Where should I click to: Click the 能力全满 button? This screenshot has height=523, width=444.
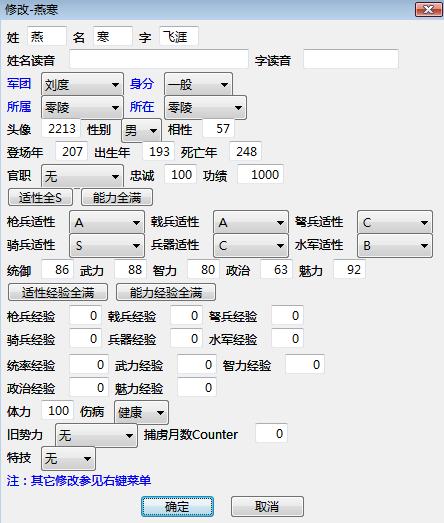(117, 197)
